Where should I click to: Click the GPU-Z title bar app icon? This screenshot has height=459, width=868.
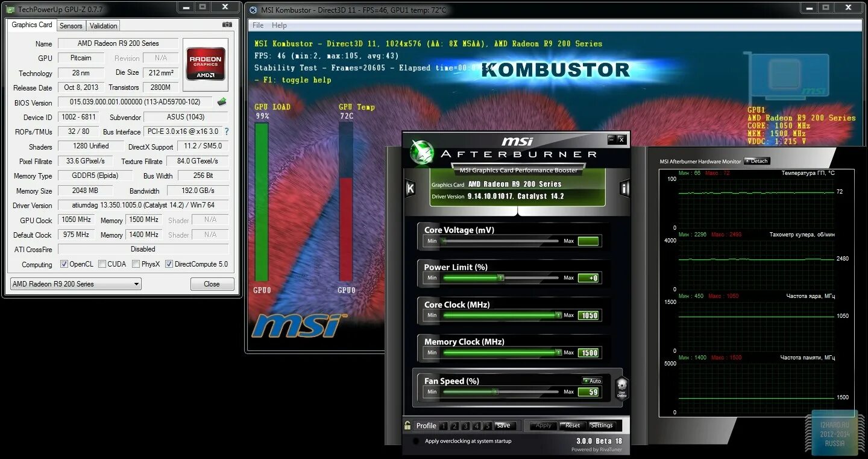tap(11, 9)
